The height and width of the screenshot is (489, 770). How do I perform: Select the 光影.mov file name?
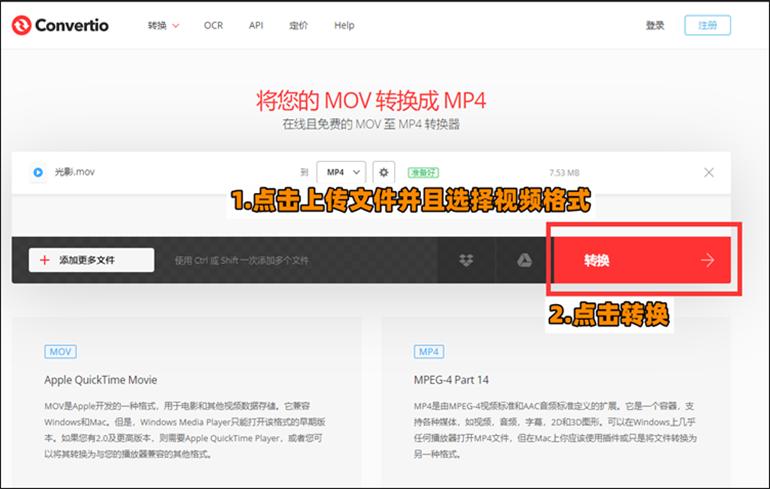pos(75,172)
